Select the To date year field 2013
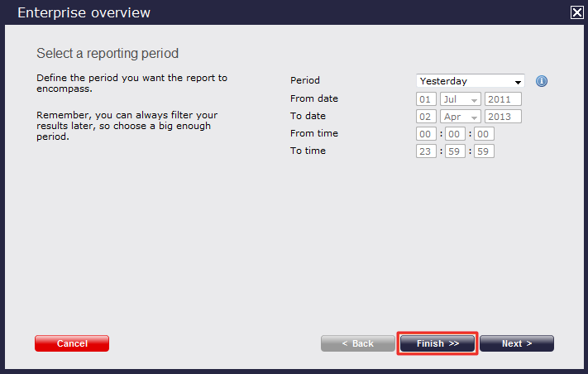588x374 pixels. pyautogui.click(x=503, y=117)
